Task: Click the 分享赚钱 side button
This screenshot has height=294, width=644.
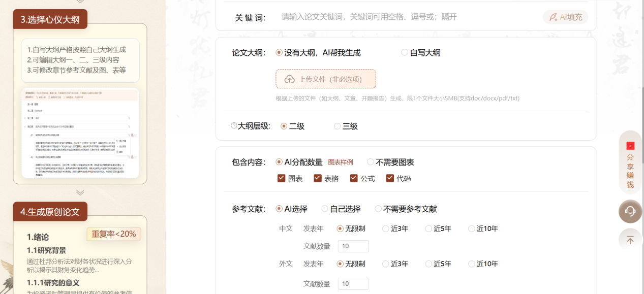Action: 630,162
